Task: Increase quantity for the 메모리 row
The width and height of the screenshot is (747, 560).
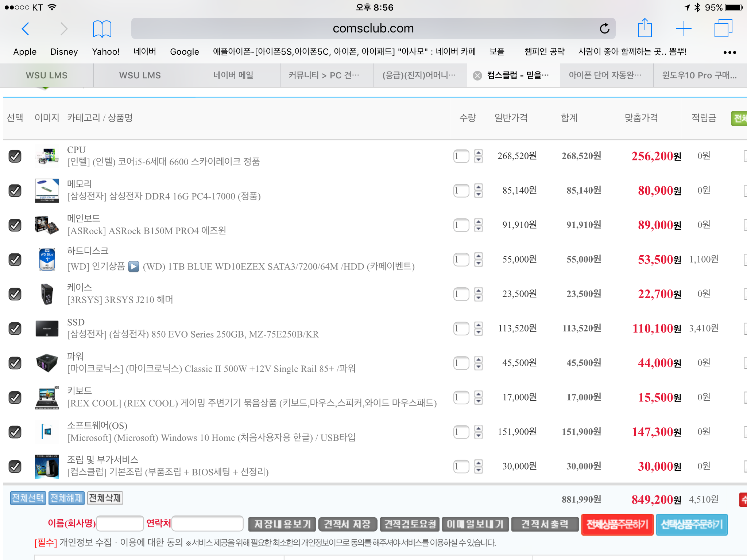Action: [479, 187]
